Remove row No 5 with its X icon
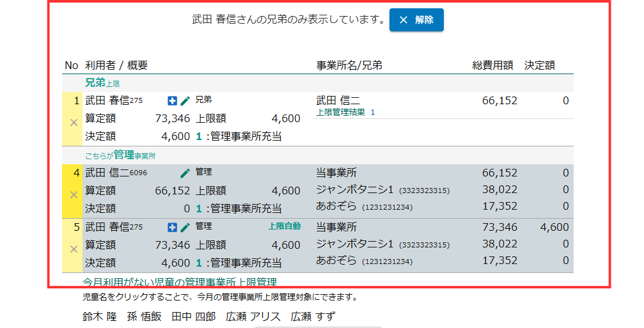Screen dimensions: 644x328 (73, 249)
